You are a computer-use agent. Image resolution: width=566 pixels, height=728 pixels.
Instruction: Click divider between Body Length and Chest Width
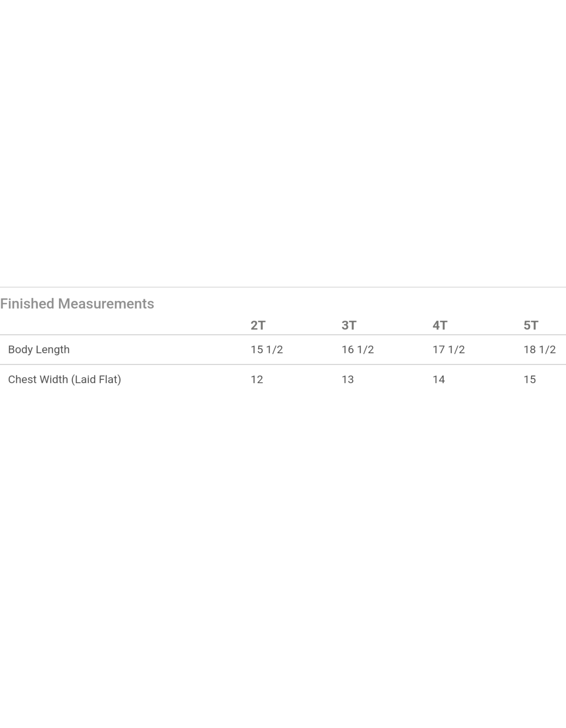click(x=283, y=364)
